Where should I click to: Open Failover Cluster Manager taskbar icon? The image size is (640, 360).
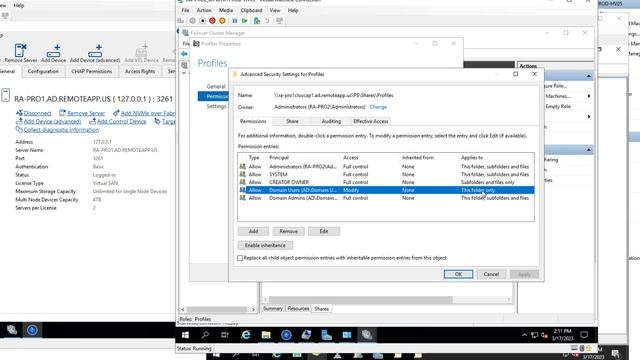click(367, 335)
